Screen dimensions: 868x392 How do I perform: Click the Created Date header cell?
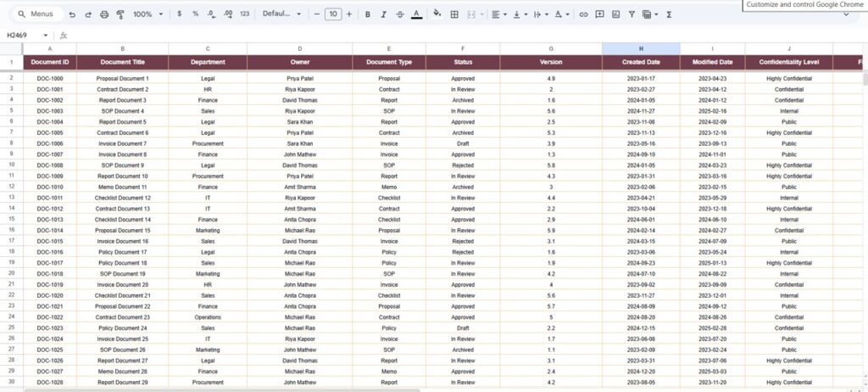point(641,63)
